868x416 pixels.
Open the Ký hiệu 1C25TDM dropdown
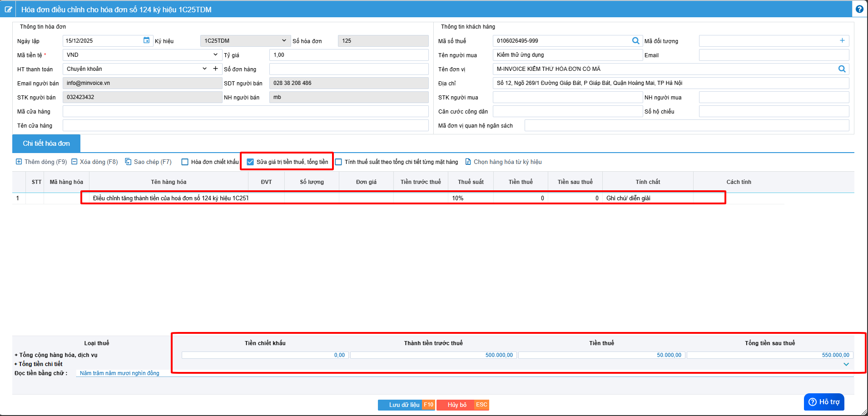[x=283, y=41]
